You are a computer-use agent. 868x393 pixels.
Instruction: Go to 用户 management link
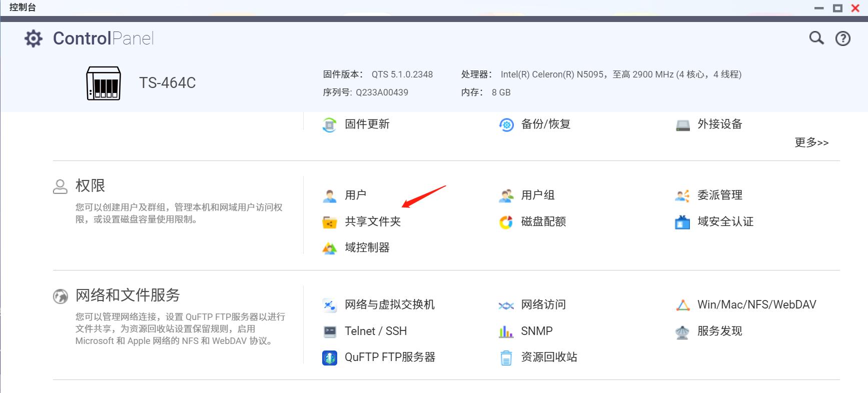356,195
